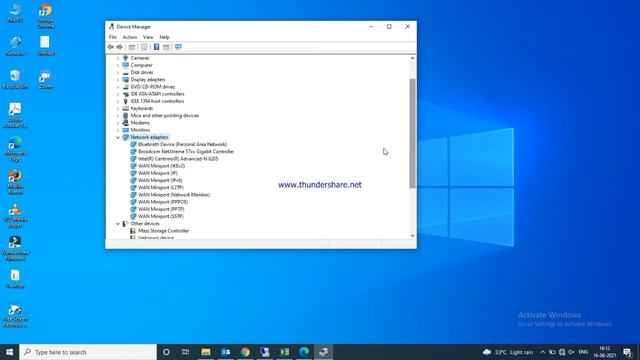Select WAN Miniport (IPv6)
Image resolution: width=640 pixels, height=360 pixels.
point(160,180)
